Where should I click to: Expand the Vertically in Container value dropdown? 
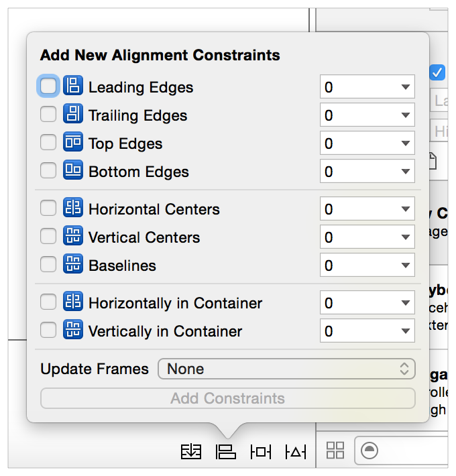coord(405,331)
